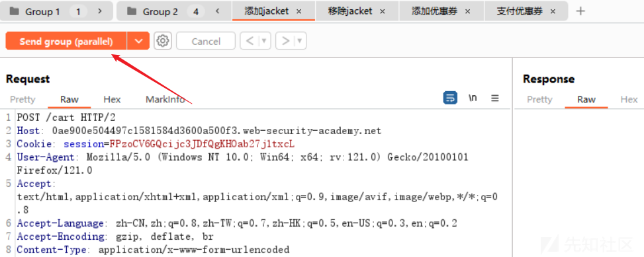This screenshot has height=257, width=644.
Task: Switch to the 移除jacket tab
Action: pos(349,11)
